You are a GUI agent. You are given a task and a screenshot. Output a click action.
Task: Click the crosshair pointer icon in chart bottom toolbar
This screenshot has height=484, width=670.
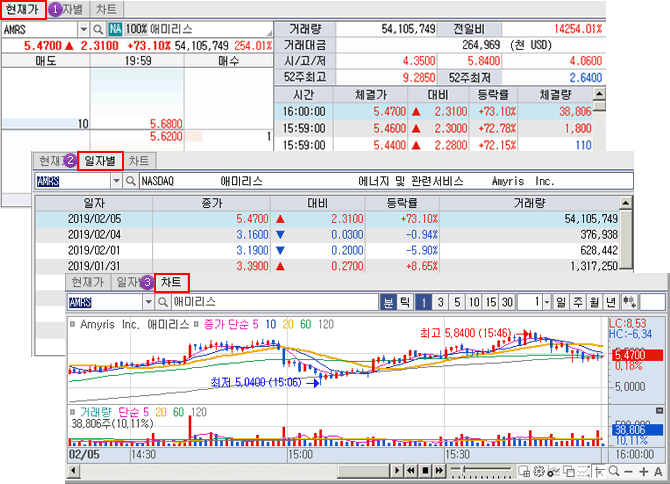click(x=599, y=472)
